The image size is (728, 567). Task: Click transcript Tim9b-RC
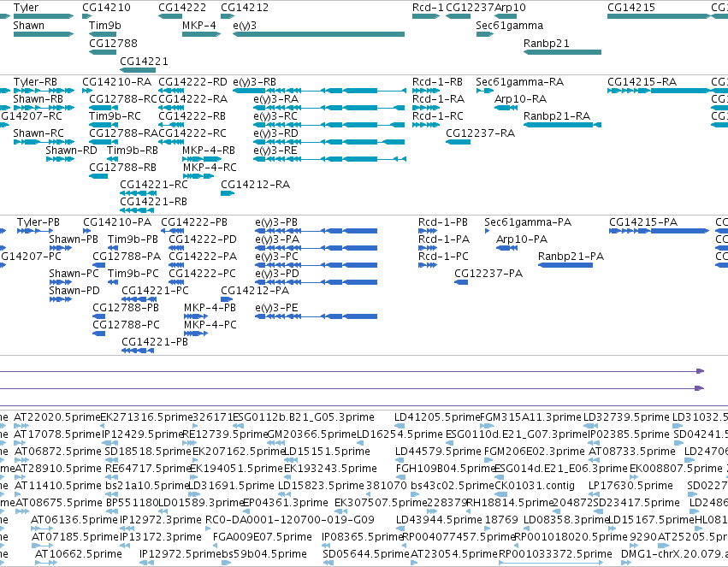pos(103,125)
